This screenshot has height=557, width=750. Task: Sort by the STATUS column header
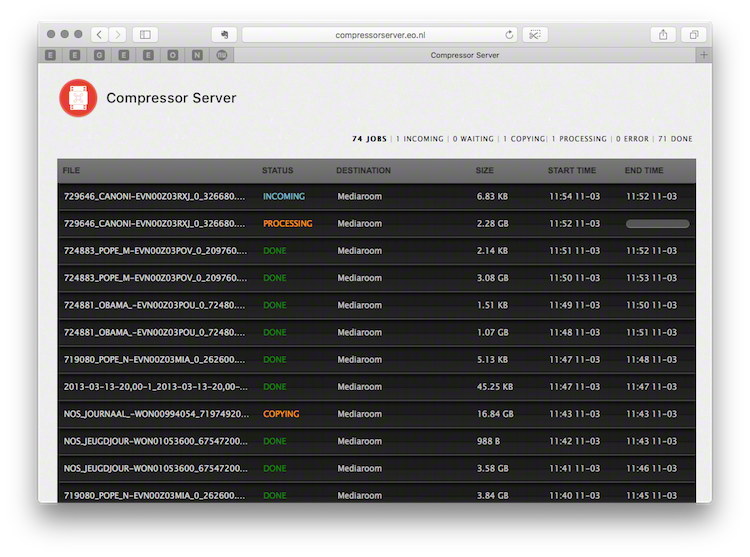click(277, 170)
